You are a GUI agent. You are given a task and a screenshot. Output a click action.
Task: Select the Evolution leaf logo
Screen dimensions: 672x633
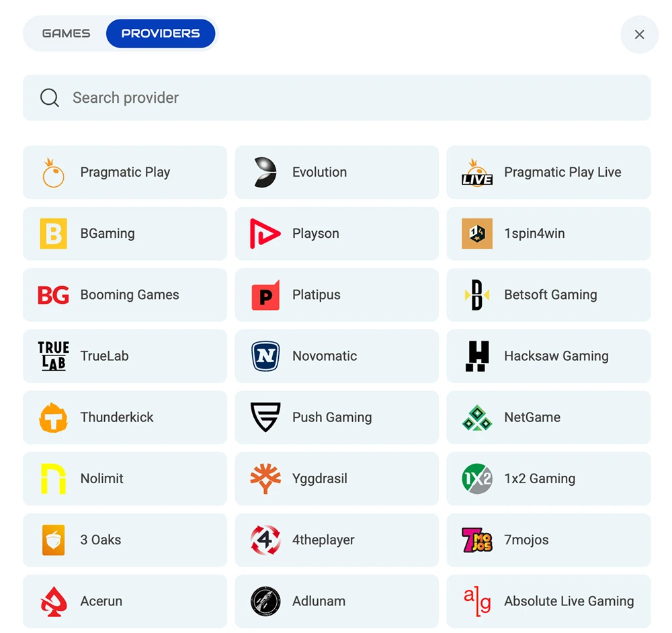[x=265, y=172]
